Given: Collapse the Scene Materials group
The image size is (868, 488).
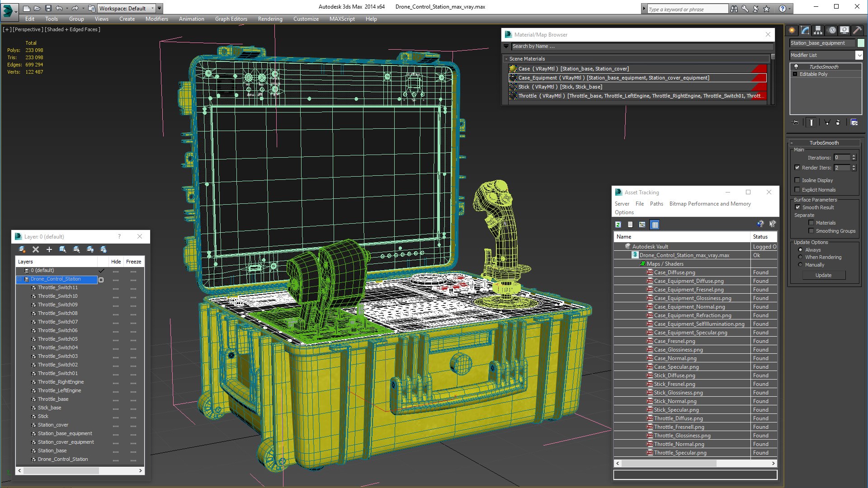Looking at the screenshot, I should point(506,59).
